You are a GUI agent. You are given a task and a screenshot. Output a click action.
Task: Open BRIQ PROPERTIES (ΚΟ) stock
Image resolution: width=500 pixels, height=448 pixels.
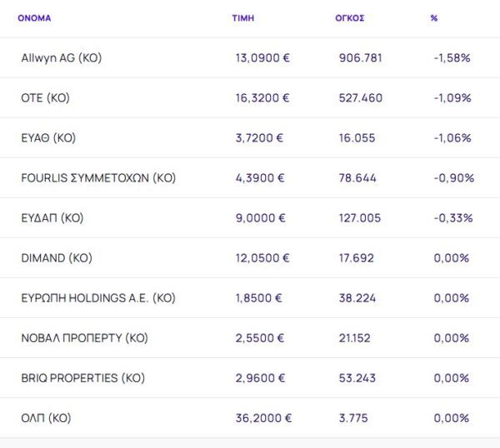tap(82, 378)
